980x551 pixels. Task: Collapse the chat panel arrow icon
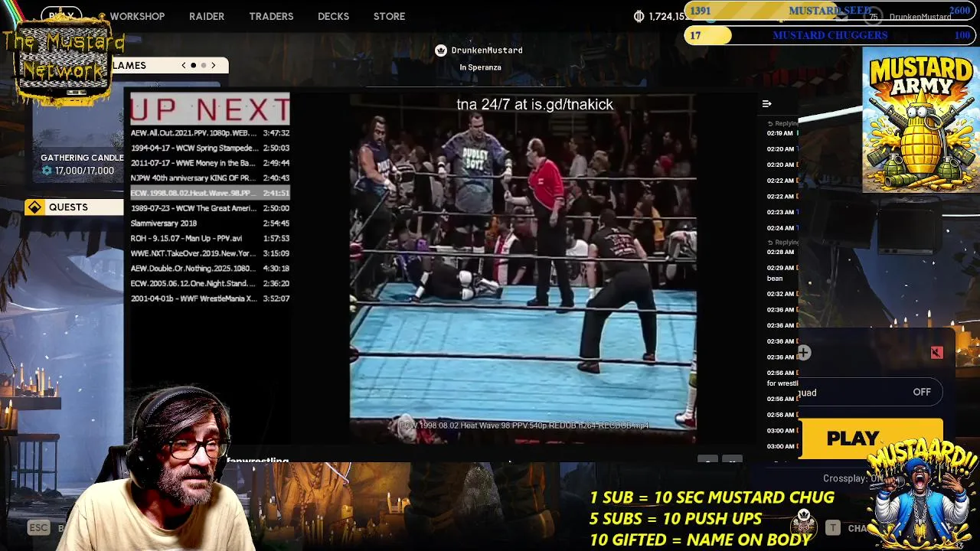click(766, 104)
